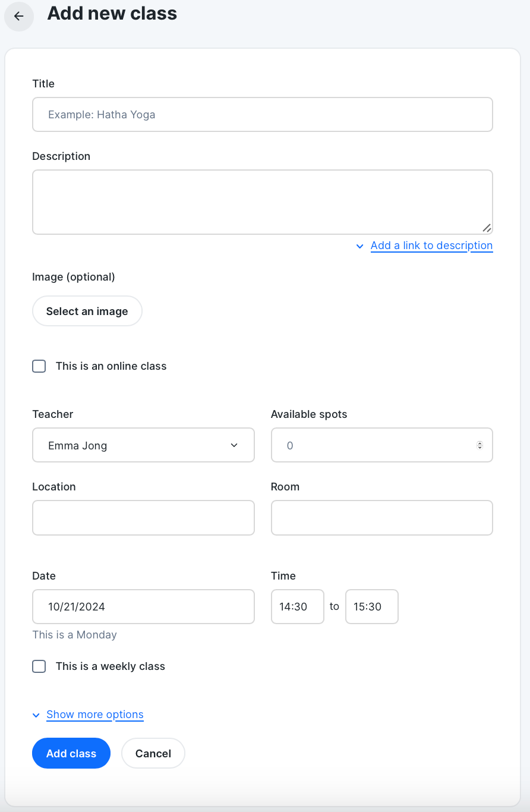
Task: Click the Select an image button
Action: pos(87,311)
